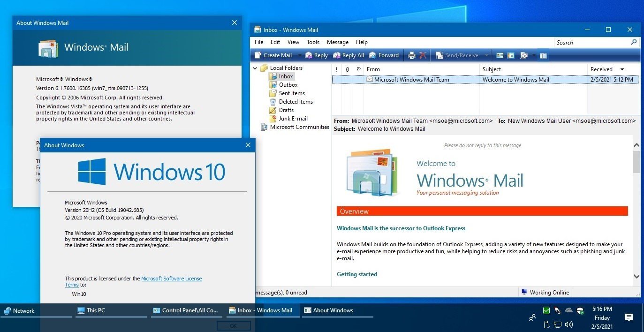Viewport: 644px width, 332px height.
Task: Open the Message menu
Action: [338, 42]
